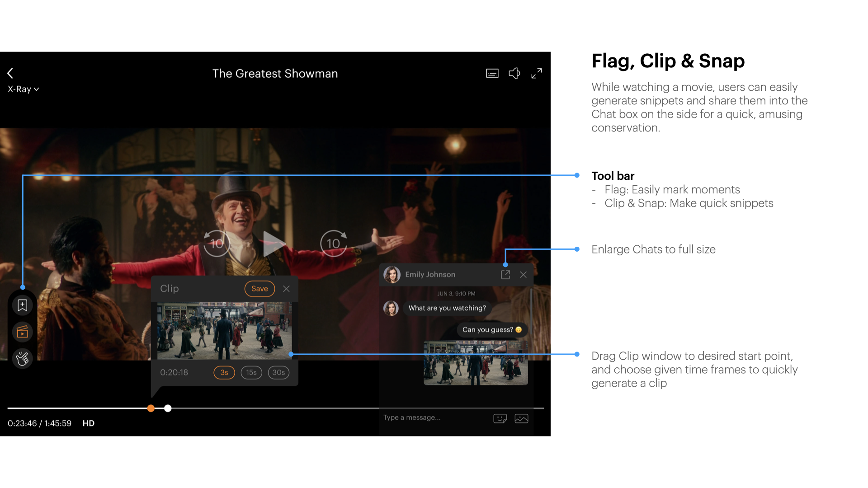
Task: Choose the 15s clip length
Action: (251, 372)
